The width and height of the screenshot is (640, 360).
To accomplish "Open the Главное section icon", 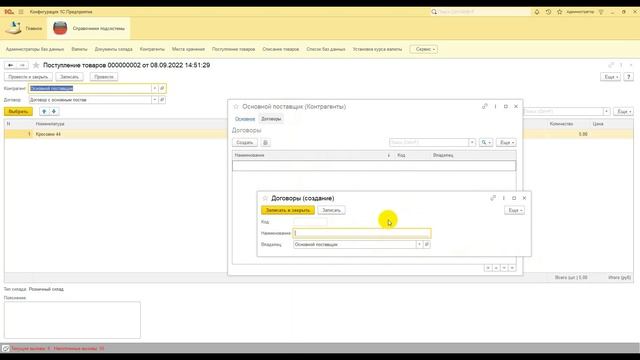I will pos(13,28).
